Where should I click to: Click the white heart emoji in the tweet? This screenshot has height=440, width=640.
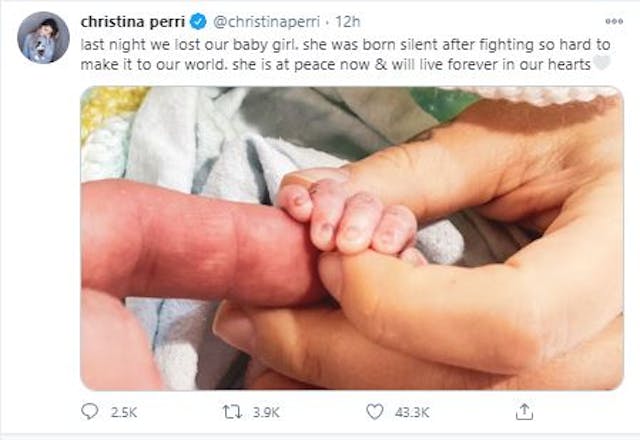click(x=601, y=62)
